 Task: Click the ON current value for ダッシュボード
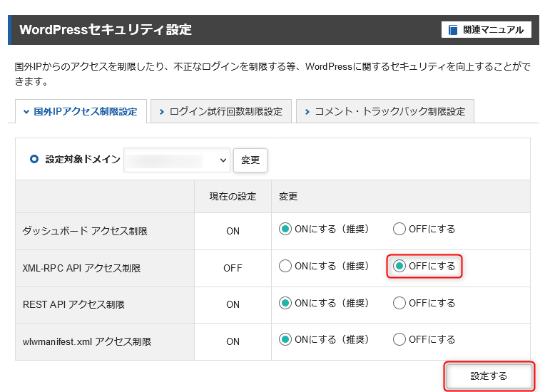pos(233,231)
